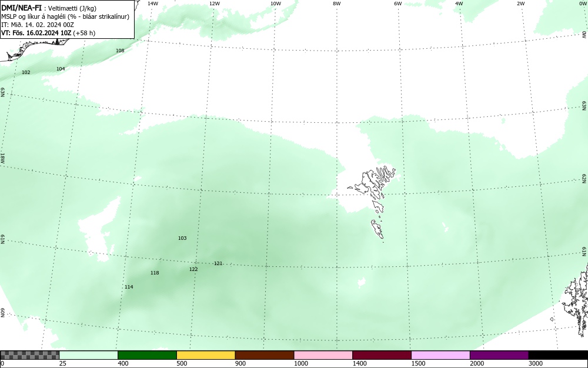This screenshot has width=588, height=368.
Task: Click the light green 25–400 legend swatch
Action: click(x=89, y=355)
